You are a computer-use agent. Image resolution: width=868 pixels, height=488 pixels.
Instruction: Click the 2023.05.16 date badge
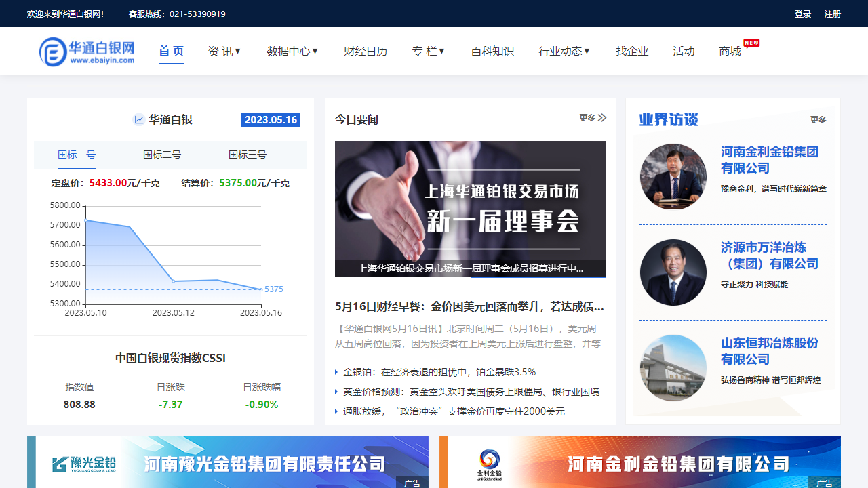(x=271, y=120)
